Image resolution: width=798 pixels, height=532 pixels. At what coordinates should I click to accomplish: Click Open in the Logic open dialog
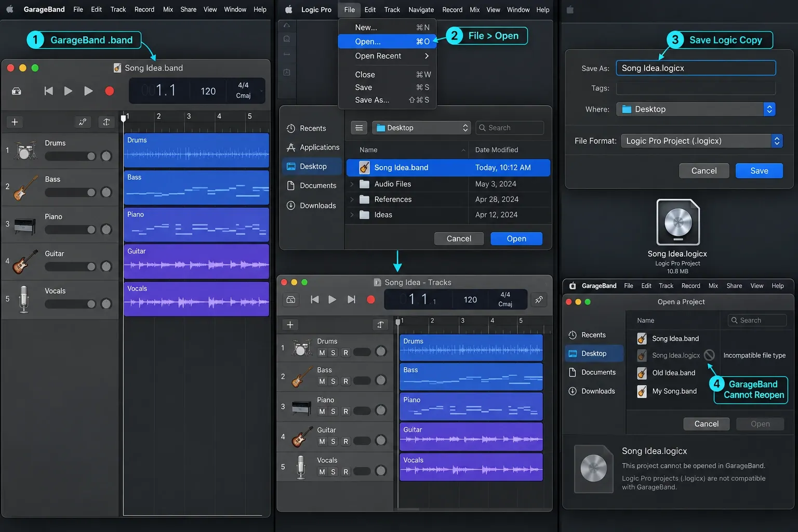pyautogui.click(x=516, y=238)
